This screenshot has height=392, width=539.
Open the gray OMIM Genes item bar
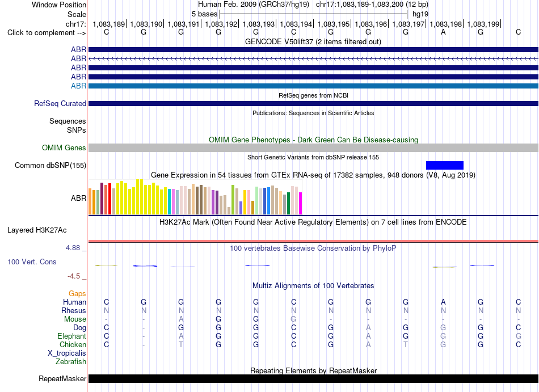313,147
